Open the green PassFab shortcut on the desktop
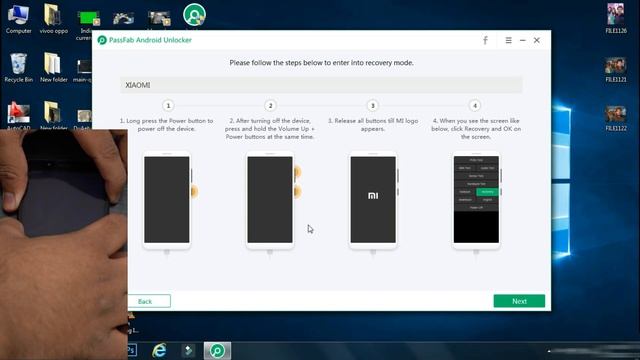The height and width of the screenshot is (360, 640). [194, 15]
